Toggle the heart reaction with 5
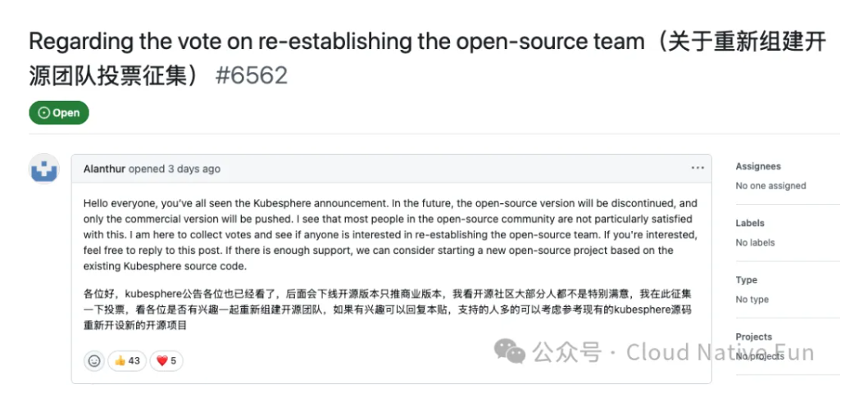868x398 pixels. [x=166, y=360]
